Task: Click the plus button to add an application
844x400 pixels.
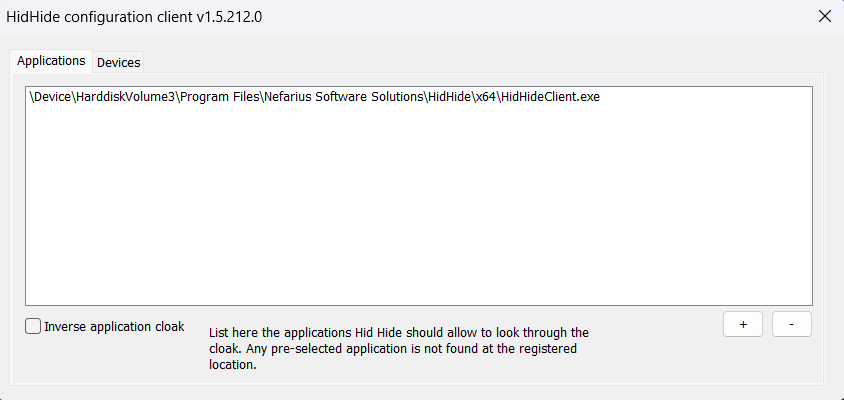Action: (x=743, y=324)
